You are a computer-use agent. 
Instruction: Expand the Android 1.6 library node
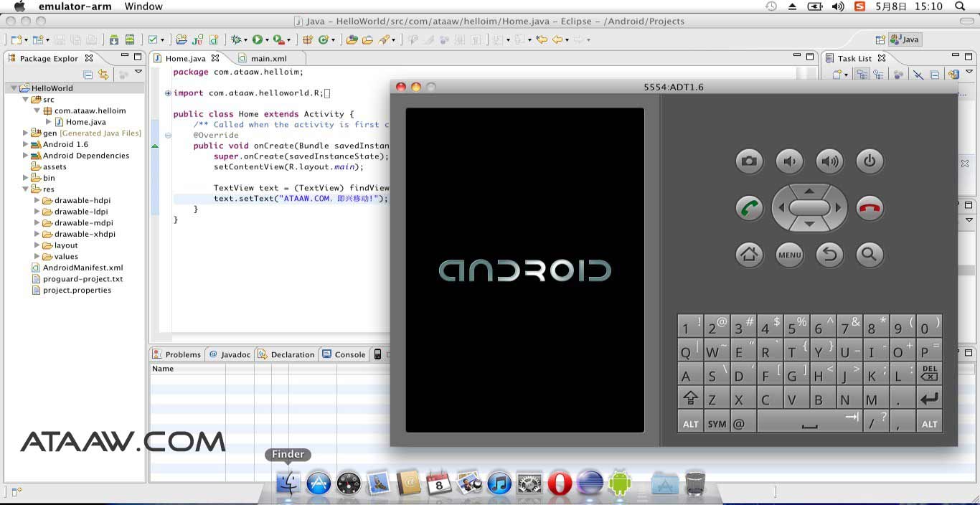[26, 144]
